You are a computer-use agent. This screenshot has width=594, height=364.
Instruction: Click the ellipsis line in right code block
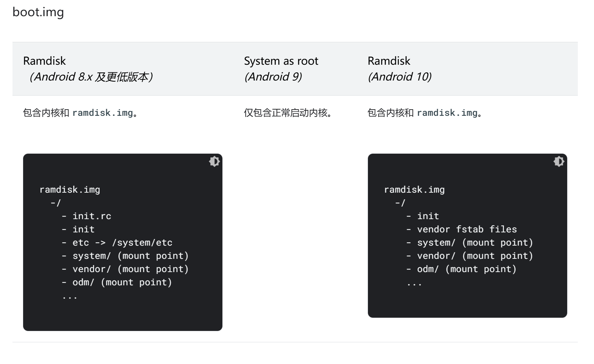414,284
